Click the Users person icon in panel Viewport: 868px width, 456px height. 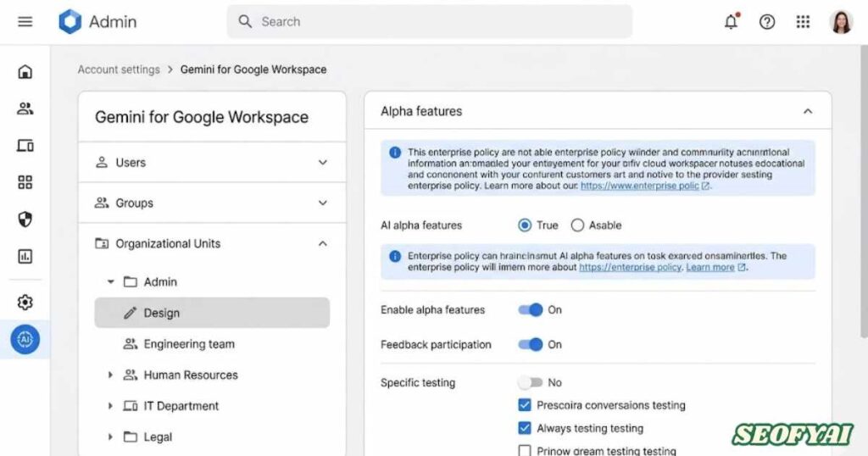(102, 162)
